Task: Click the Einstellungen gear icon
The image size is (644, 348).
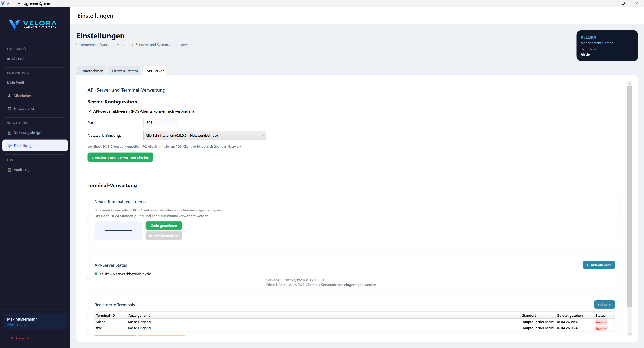Action: 10,145
